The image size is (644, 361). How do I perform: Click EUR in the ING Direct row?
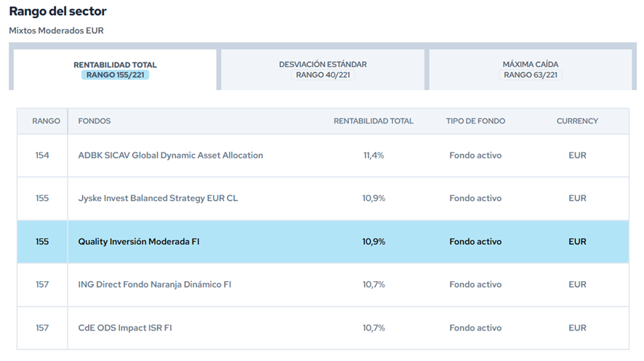[577, 284]
